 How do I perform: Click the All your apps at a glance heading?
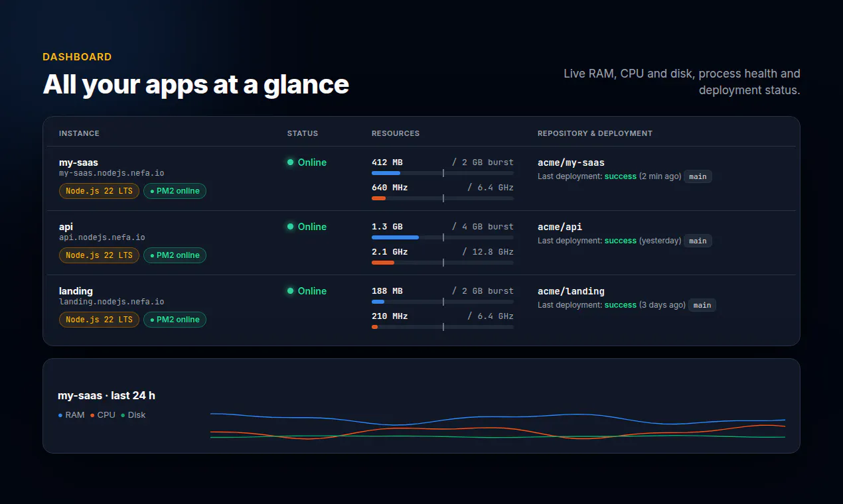point(196,84)
